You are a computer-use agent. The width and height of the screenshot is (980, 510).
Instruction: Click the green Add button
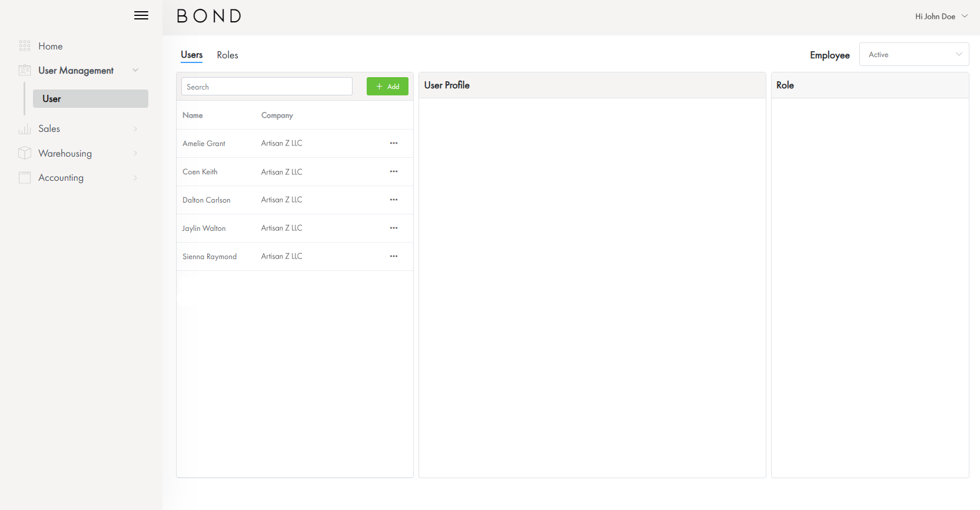pyautogui.click(x=387, y=87)
